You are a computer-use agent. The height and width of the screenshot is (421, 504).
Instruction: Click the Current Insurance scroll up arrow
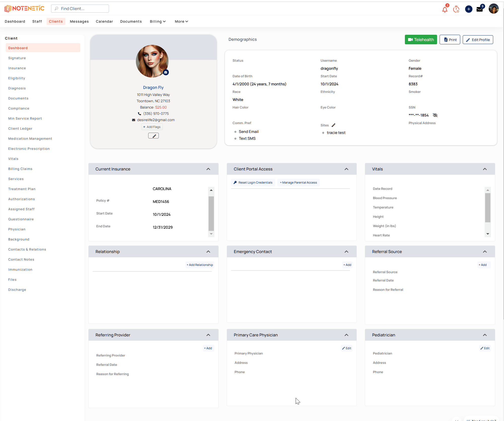click(211, 190)
